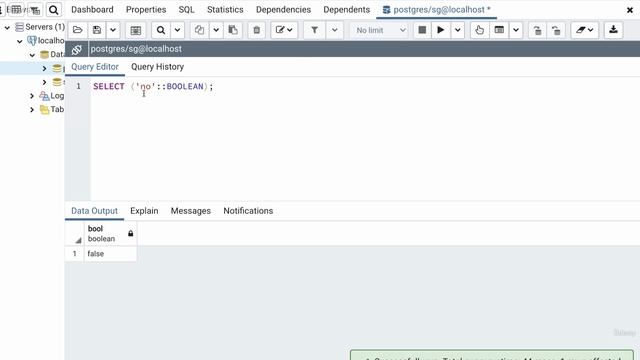Select the Servers (1) tree item
The height and width of the screenshot is (360, 640).
pos(45,27)
